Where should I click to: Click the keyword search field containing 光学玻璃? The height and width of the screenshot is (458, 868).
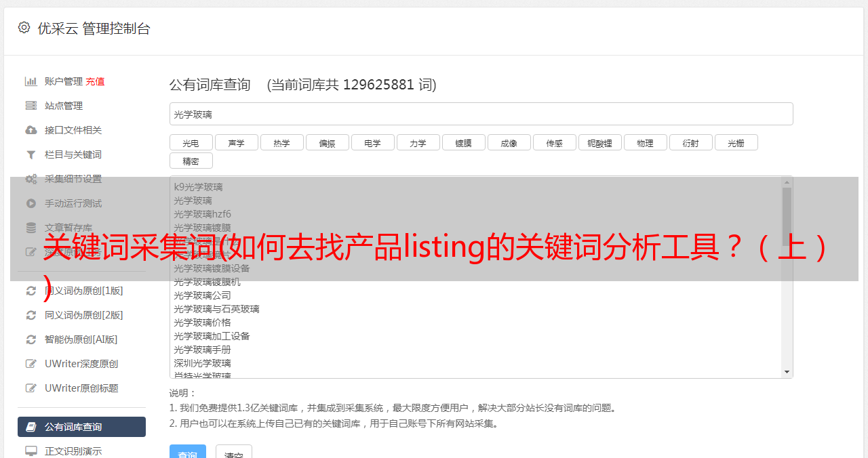(x=481, y=114)
